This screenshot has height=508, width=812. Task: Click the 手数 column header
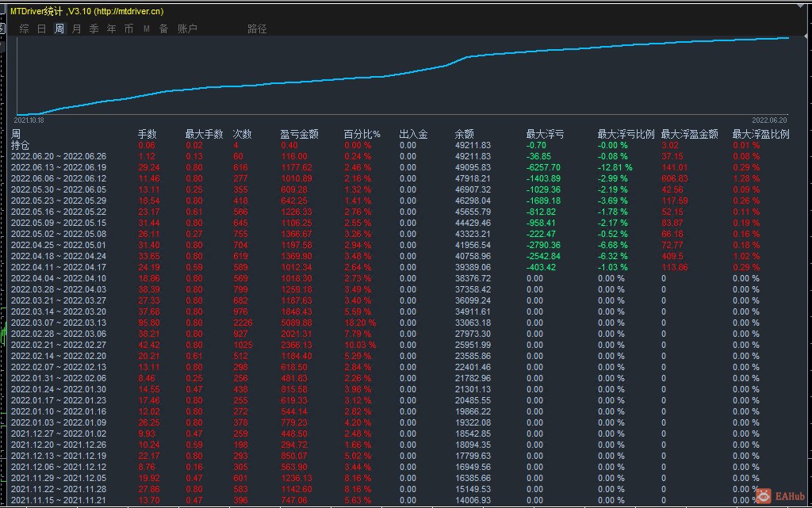point(147,135)
